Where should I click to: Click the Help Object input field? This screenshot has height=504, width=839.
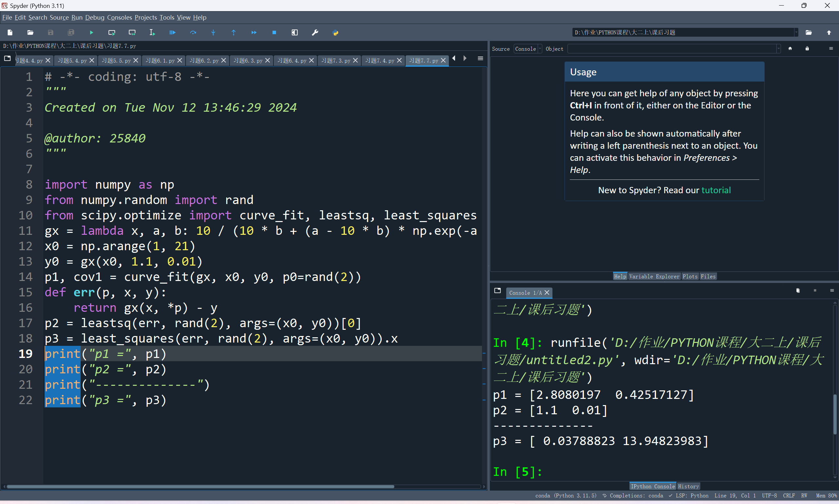coord(672,49)
